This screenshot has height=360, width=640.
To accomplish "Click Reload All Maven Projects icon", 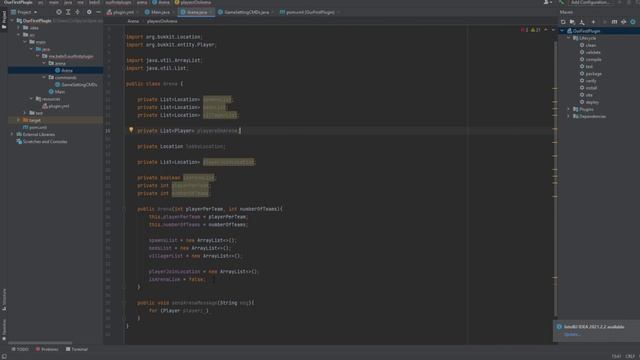I will pos(563,22).
